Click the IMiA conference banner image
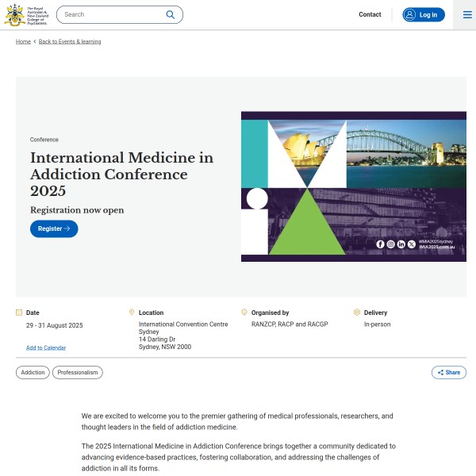 click(353, 186)
